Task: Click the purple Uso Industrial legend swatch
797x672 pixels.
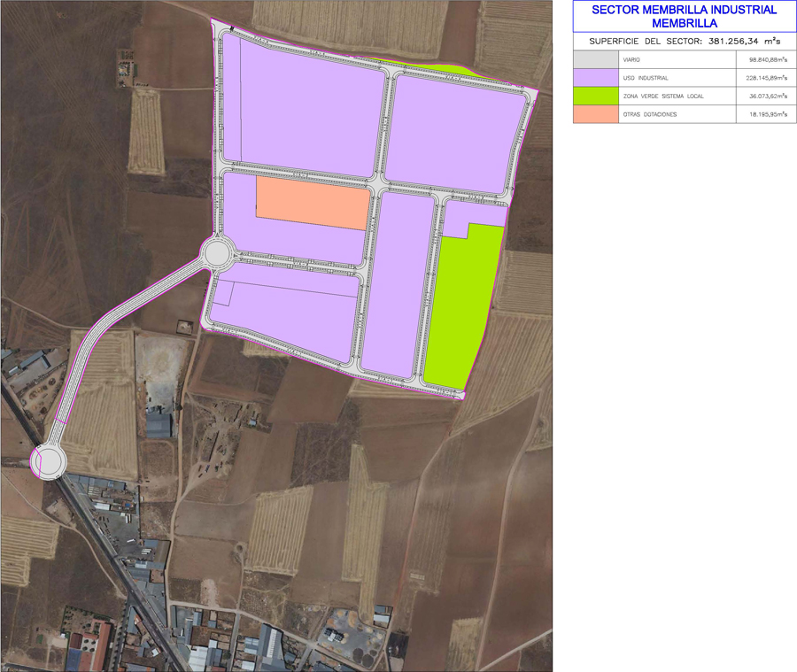Action: 595,78
